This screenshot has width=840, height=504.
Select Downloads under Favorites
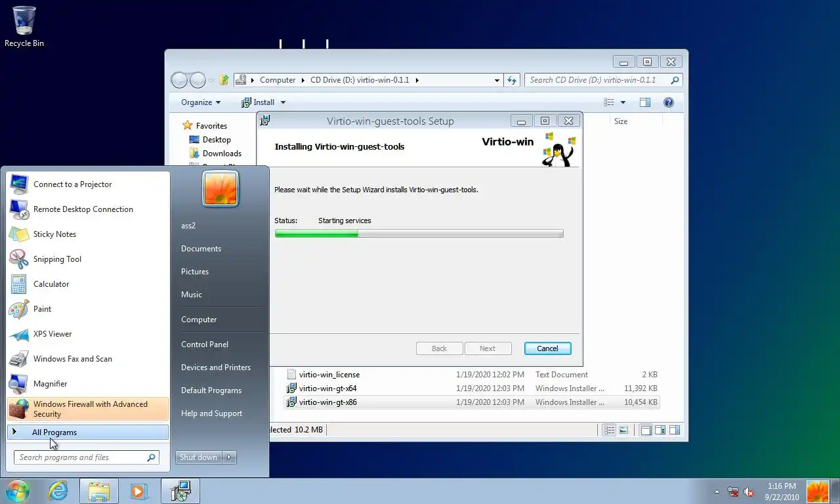pos(215,154)
